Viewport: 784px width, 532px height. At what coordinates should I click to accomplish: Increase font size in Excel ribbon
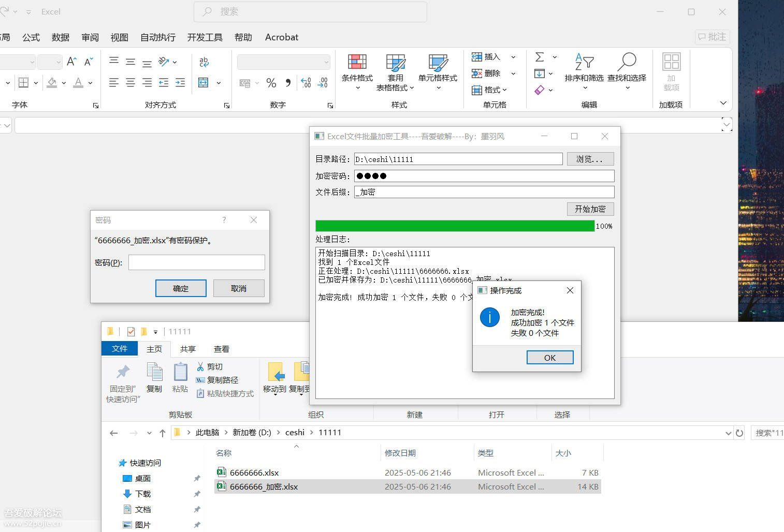[72, 62]
